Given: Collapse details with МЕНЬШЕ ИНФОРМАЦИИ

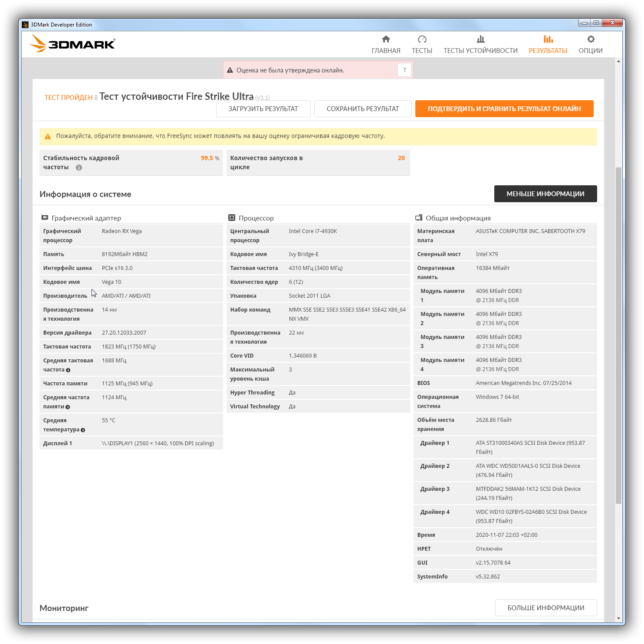Looking at the screenshot, I should click(x=545, y=194).
